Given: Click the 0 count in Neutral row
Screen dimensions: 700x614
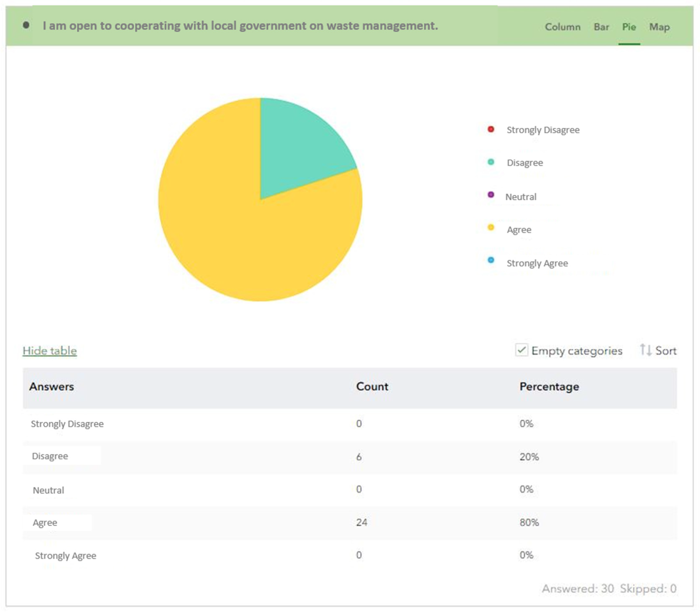Looking at the screenshot, I should tap(359, 489).
